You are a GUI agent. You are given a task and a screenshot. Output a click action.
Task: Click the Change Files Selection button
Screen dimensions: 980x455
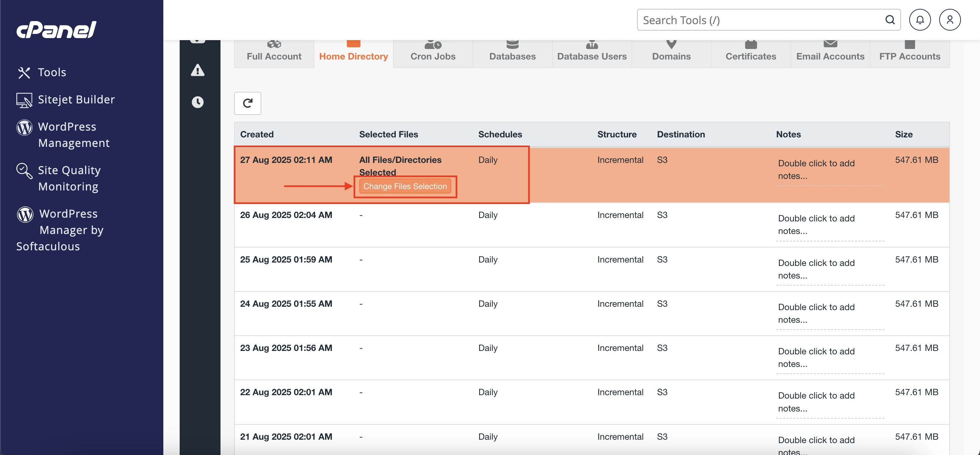click(405, 186)
